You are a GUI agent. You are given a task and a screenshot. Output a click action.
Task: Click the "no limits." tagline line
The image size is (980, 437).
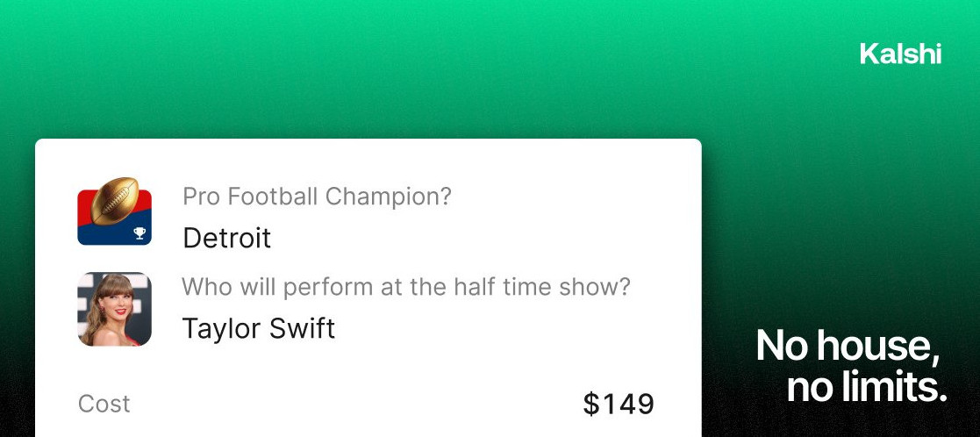click(867, 387)
